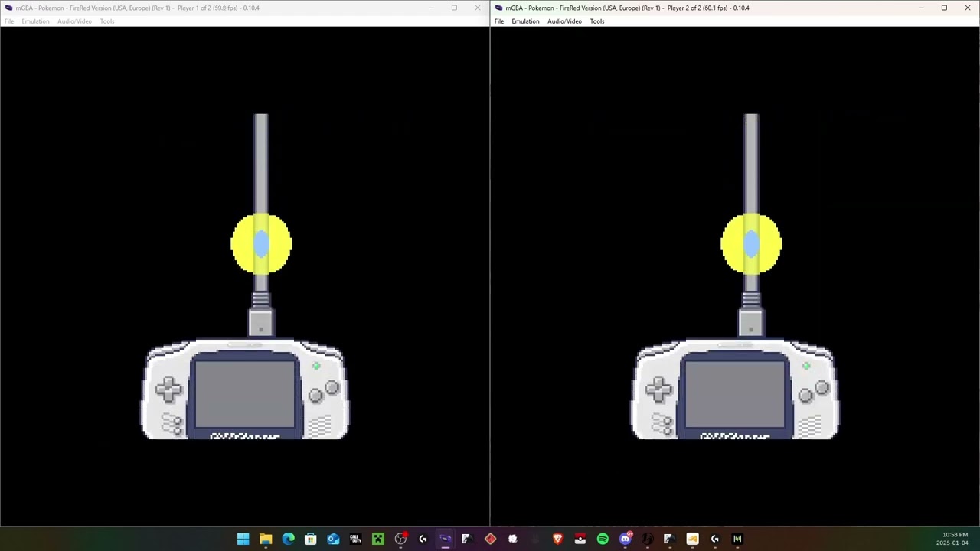Open the Pokeball app in the taskbar

pyautogui.click(x=580, y=539)
